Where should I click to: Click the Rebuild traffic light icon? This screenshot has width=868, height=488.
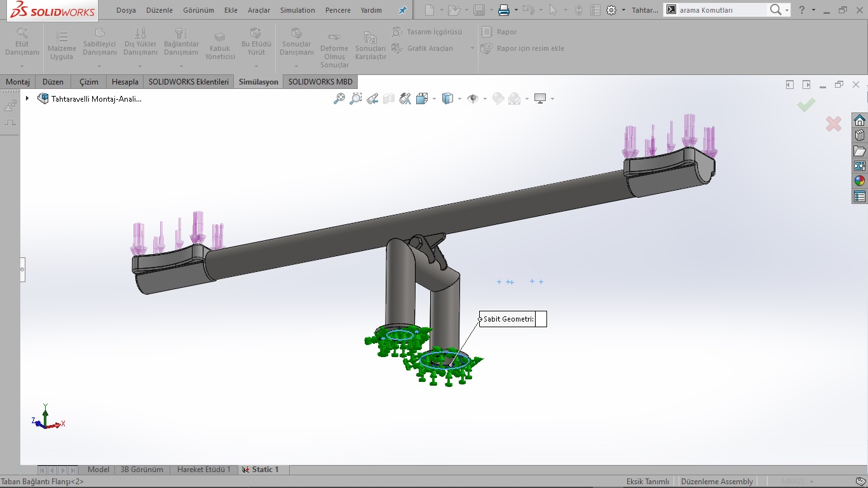point(578,10)
